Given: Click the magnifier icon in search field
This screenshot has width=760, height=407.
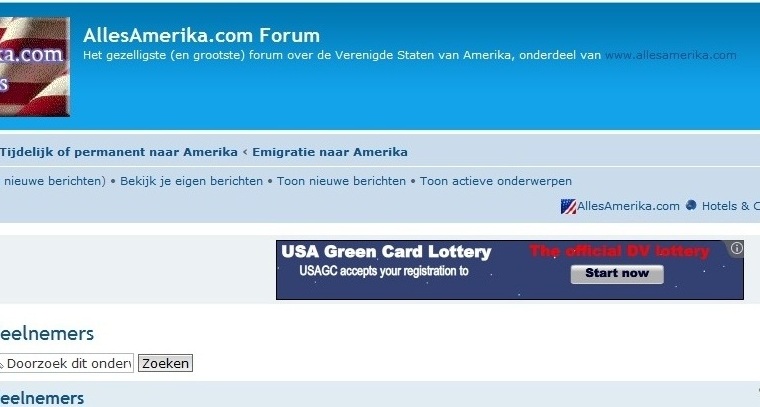Looking at the screenshot, I should click(x=1, y=364).
